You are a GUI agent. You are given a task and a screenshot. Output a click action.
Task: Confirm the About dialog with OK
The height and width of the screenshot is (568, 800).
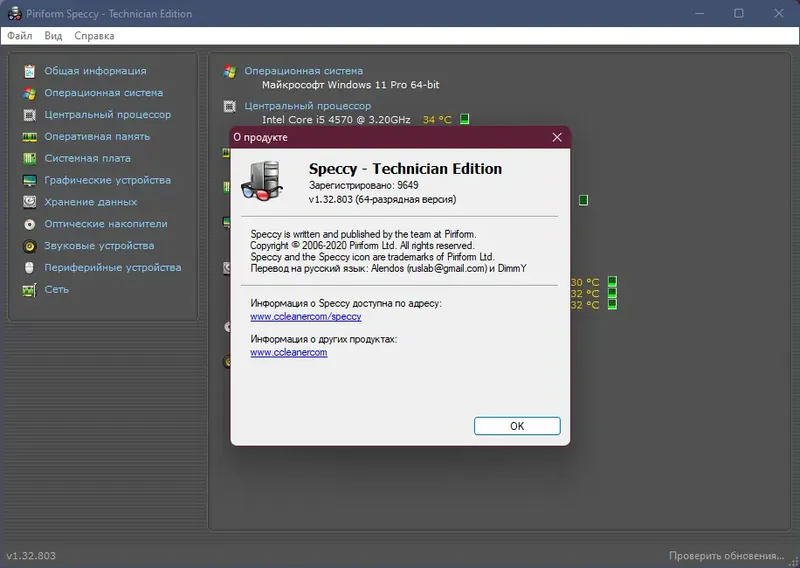pyautogui.click(x=517, y=426)
